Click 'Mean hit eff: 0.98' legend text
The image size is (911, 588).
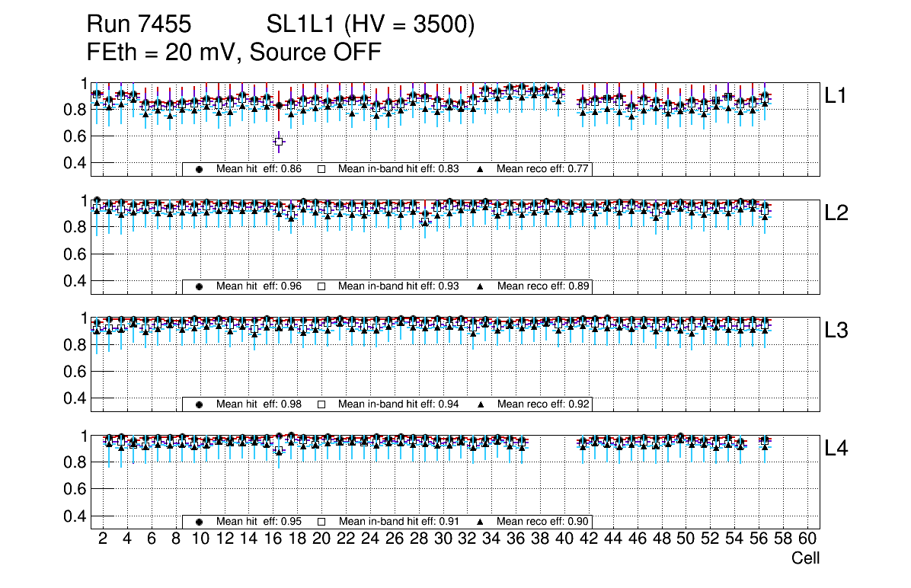(259, 404)
